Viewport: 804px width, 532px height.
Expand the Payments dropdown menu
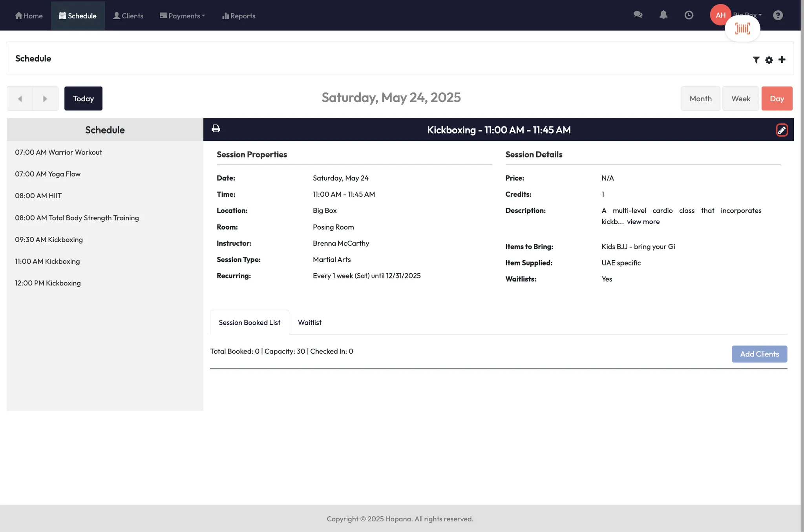click(x=182, y=16)
